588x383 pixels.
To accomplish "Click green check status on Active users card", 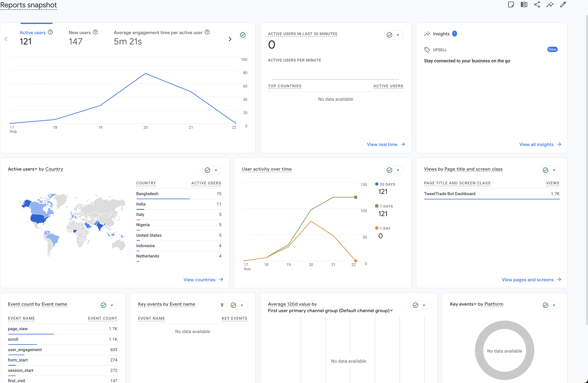I will [243, 35].
